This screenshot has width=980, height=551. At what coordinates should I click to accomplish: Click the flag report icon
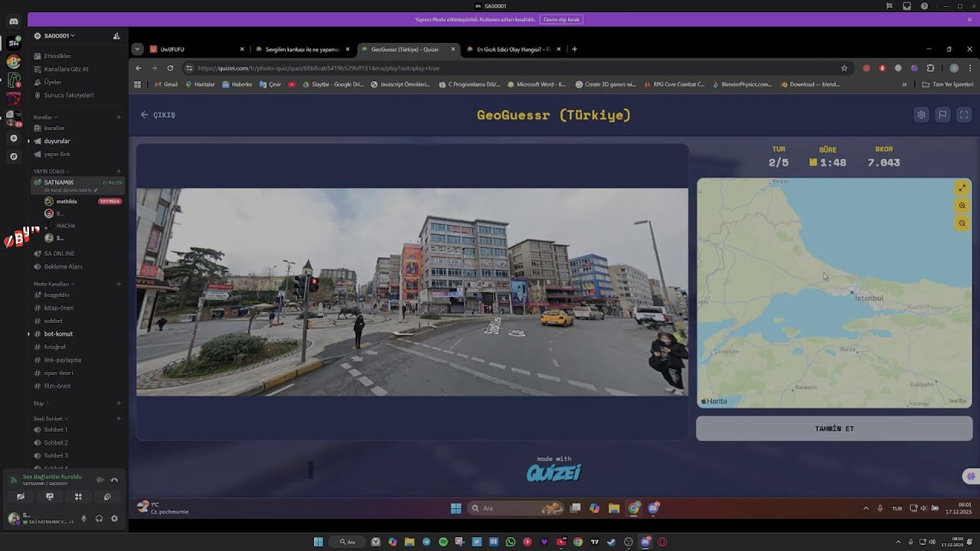click(942, 115)
